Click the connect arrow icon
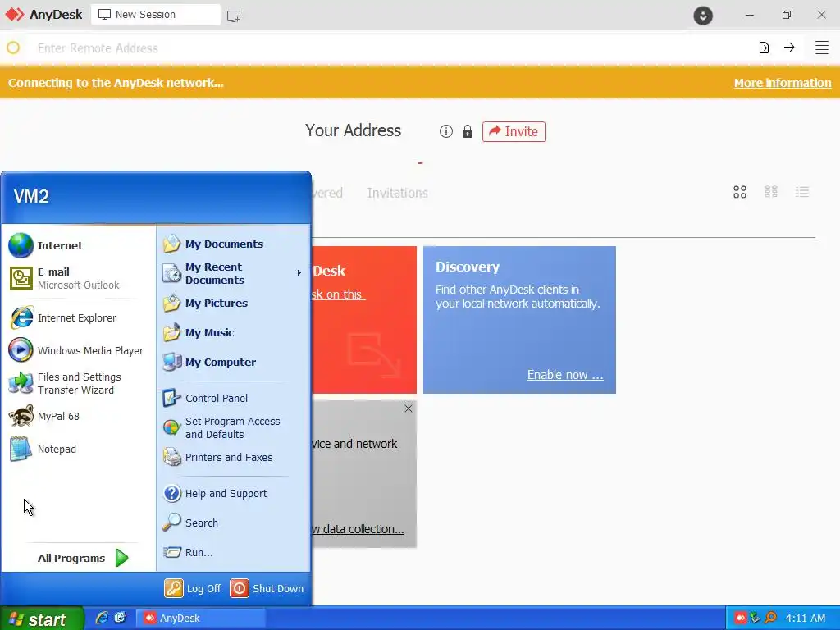 [x=789, y=48]
